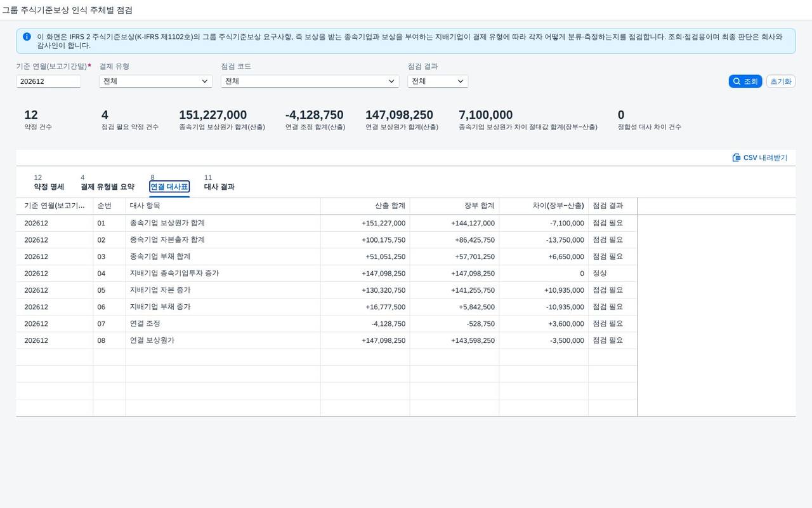Focus the 기준 연월 input field

click(49, 81)
